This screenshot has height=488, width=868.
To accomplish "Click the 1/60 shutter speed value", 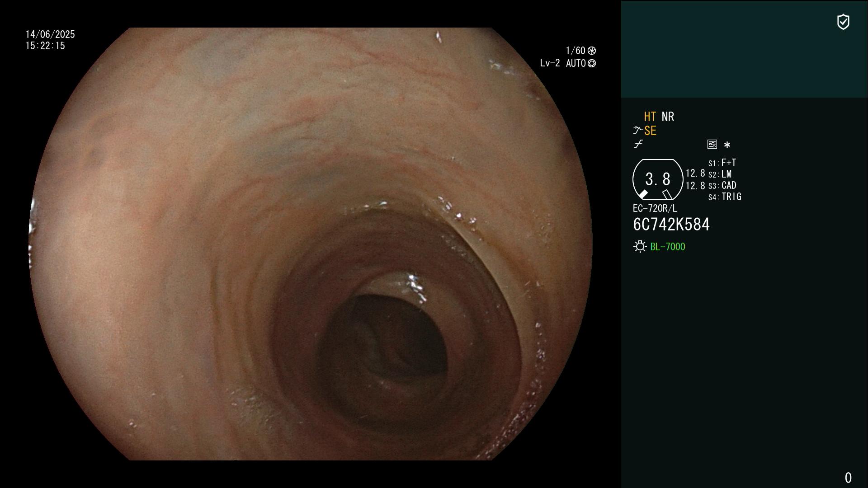I will tap(576, 51).
